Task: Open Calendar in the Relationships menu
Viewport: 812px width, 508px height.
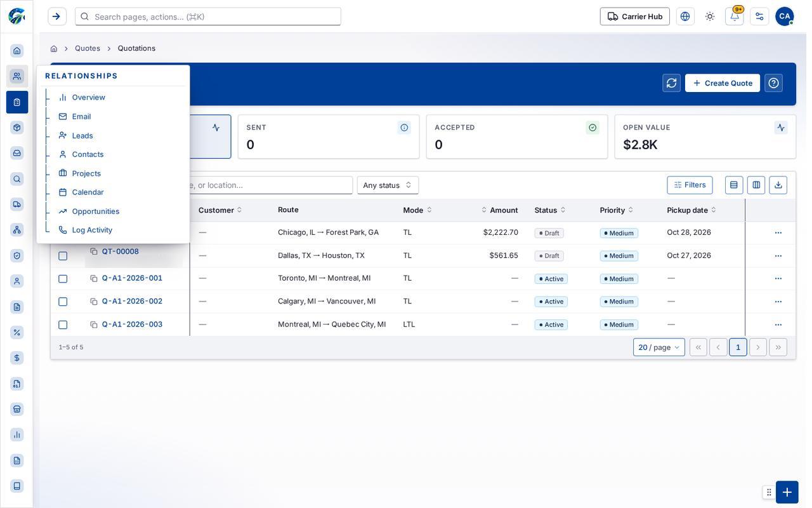Action: tap(88, 192)
